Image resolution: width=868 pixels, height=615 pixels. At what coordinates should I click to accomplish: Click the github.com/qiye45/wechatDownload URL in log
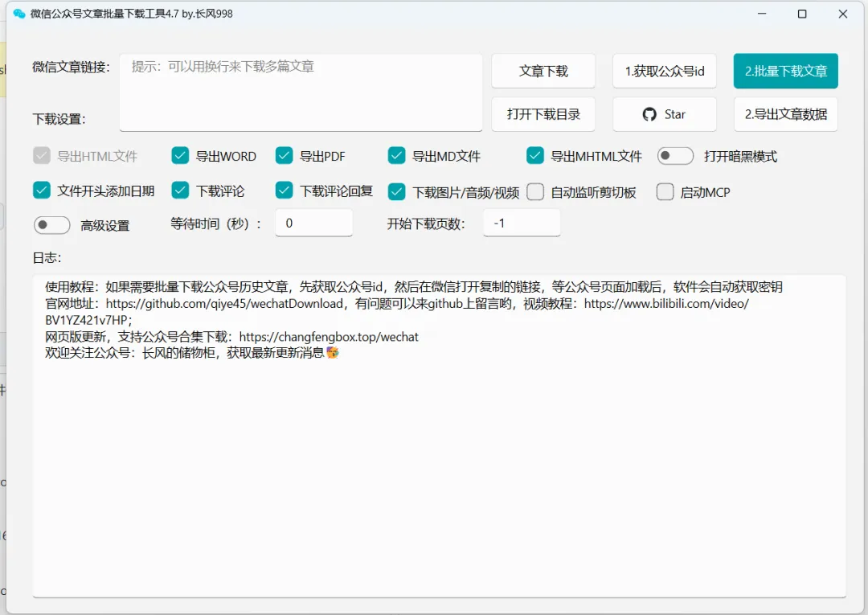tap(224, 304)
